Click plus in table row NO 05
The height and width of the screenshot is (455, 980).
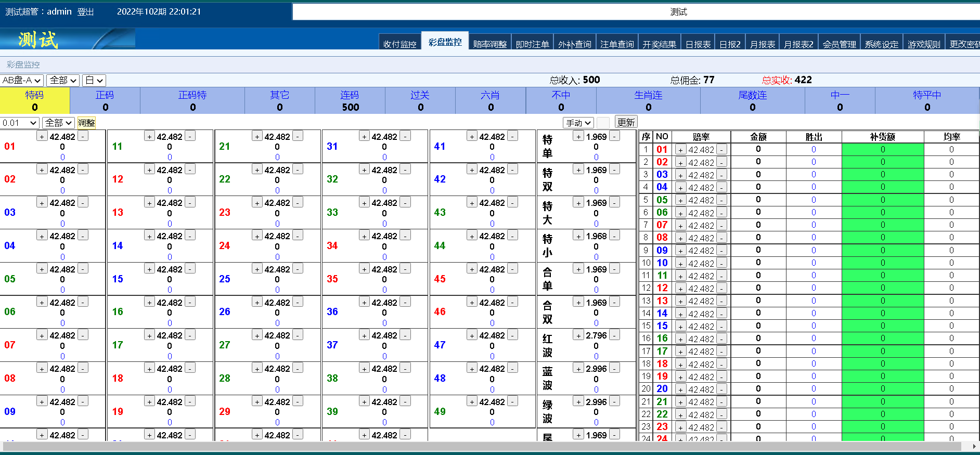tap(680, 200)
